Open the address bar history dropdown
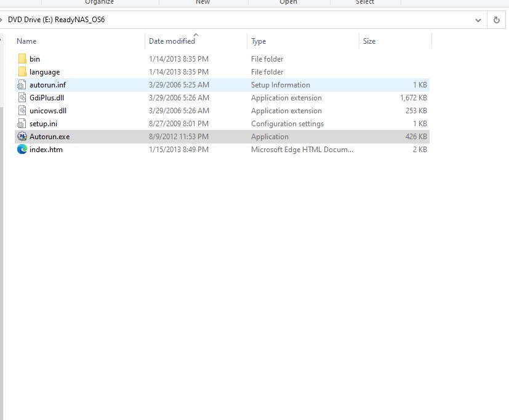Screen dimensions: 509x420 [x=478, y=19]
